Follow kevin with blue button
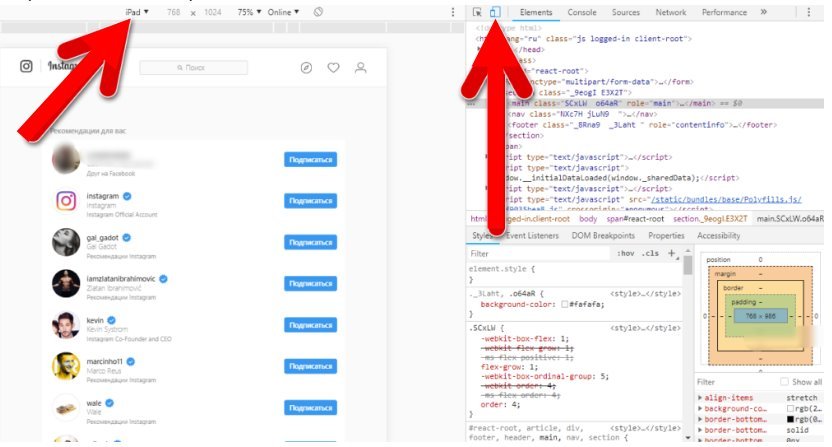 click(x=310, y=325)
